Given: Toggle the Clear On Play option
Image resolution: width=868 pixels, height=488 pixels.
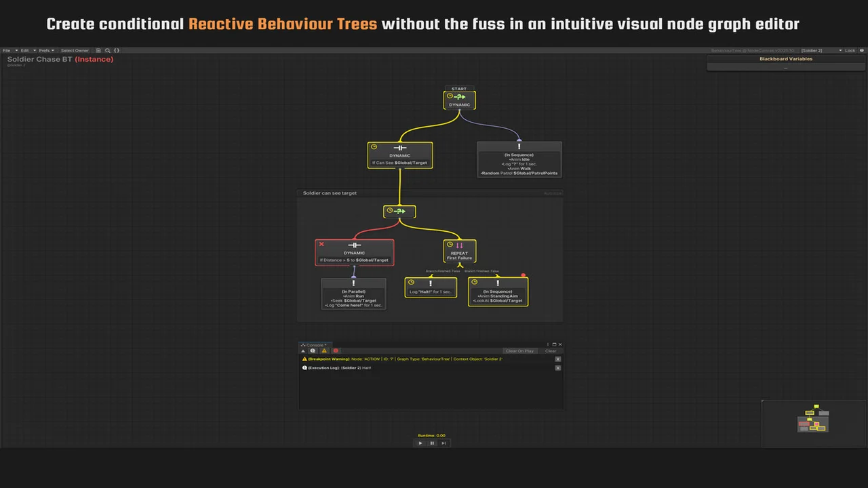Looking at the screenshot, I should pos(520,351).
